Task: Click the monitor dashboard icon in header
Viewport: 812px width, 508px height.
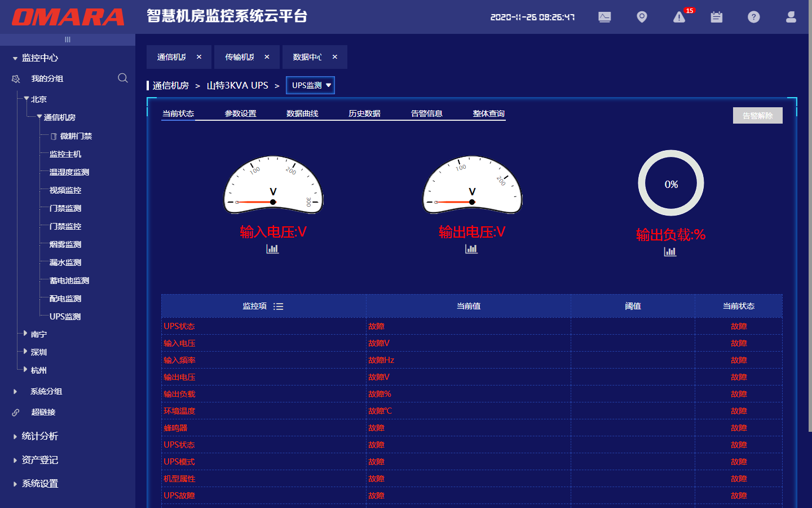Action: pos(604,17)
